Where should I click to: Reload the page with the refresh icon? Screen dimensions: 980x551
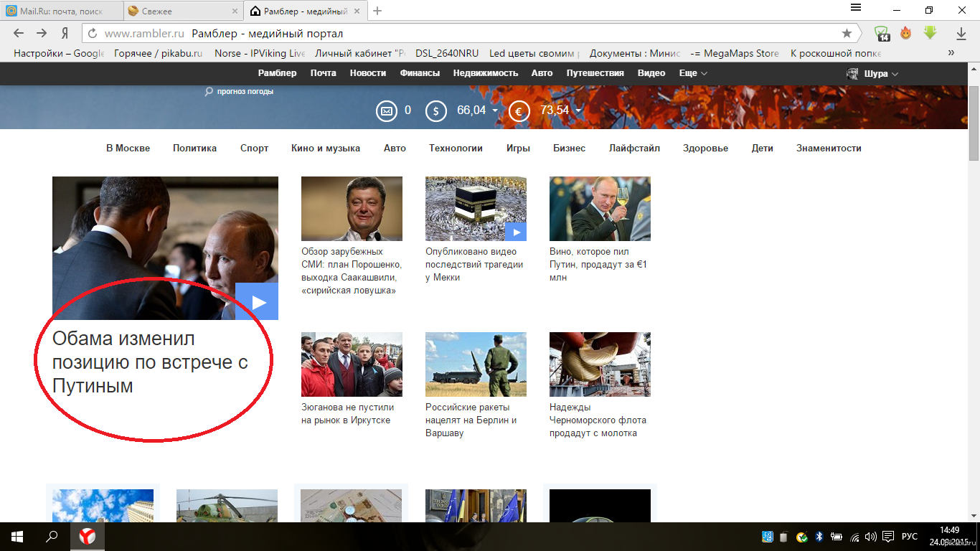tap(92, 34)
